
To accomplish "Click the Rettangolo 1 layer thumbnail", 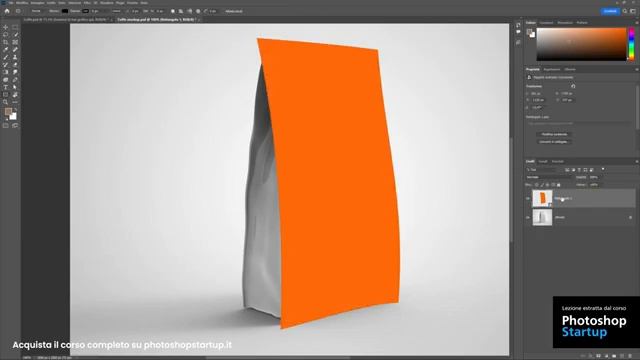I will click(x=542, y=198).
